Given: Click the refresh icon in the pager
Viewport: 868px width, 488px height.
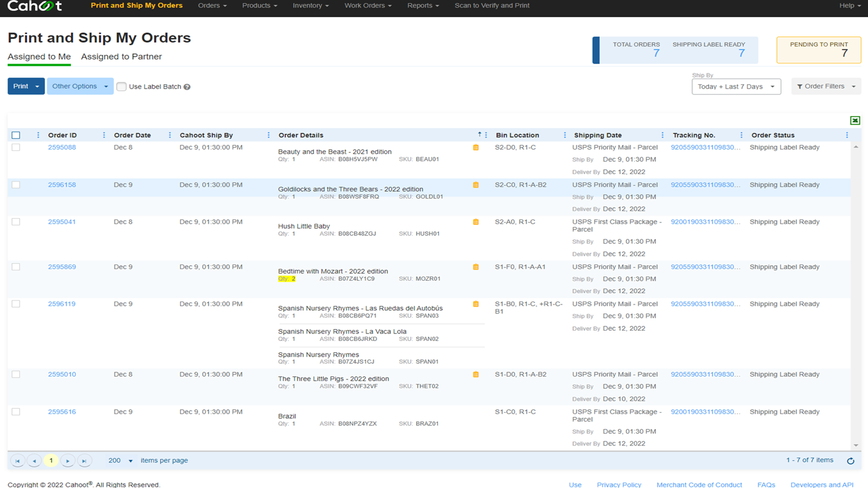Looking at the screenshot, I should point(850,461).
